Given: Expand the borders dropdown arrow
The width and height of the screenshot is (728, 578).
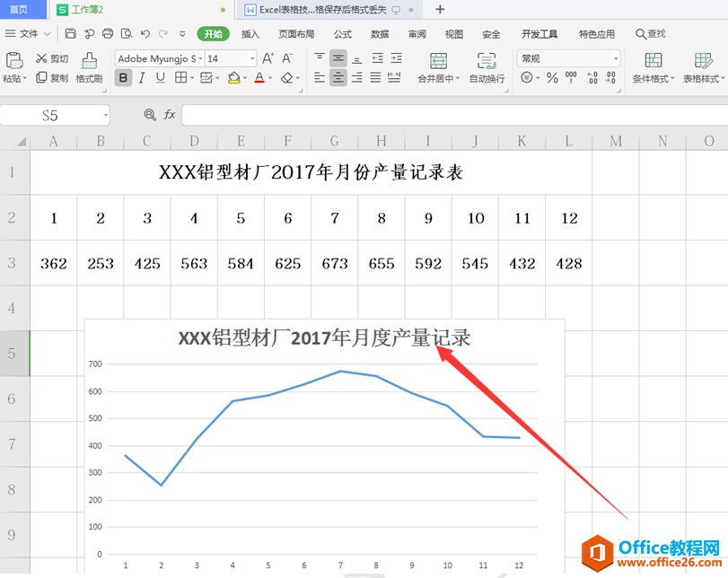Looking at the screenshot, I should point(192,78).
